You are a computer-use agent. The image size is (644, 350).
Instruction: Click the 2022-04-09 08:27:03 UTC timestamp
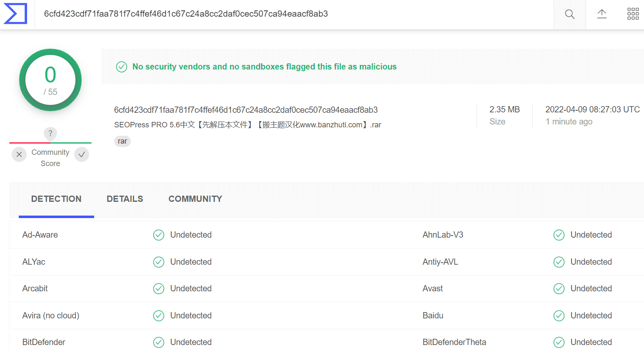[592, 109]
